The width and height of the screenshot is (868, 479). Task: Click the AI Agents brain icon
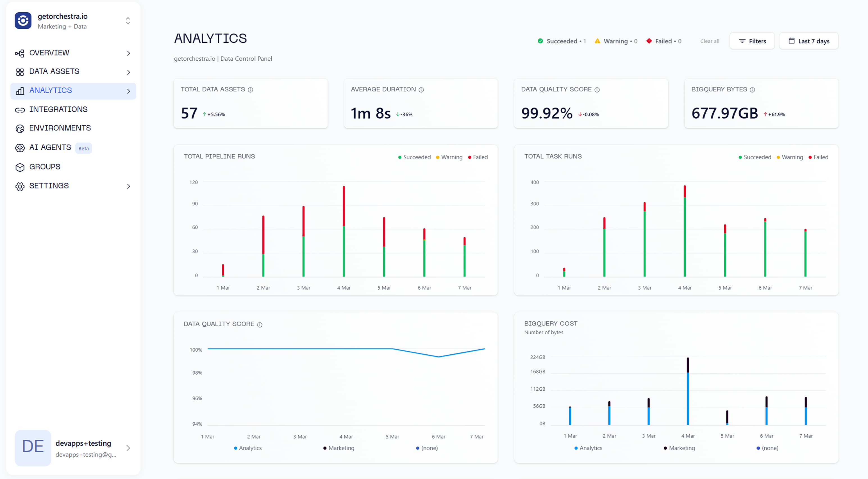point(20,148)
